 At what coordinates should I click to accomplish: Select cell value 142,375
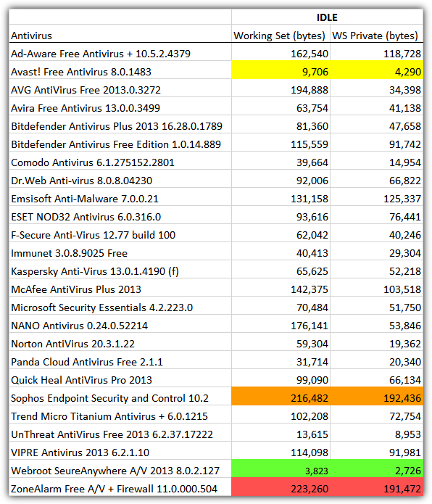(310, 289)
